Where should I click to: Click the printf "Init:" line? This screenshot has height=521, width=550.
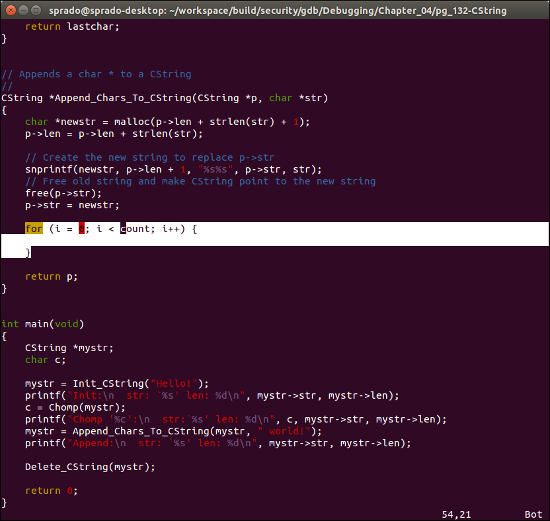[212, 396]
